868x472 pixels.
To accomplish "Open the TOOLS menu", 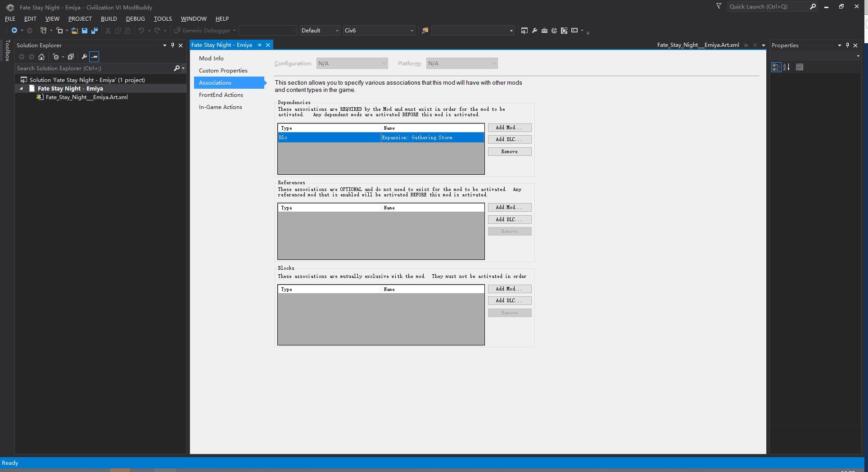I will [x=163, y=18].
